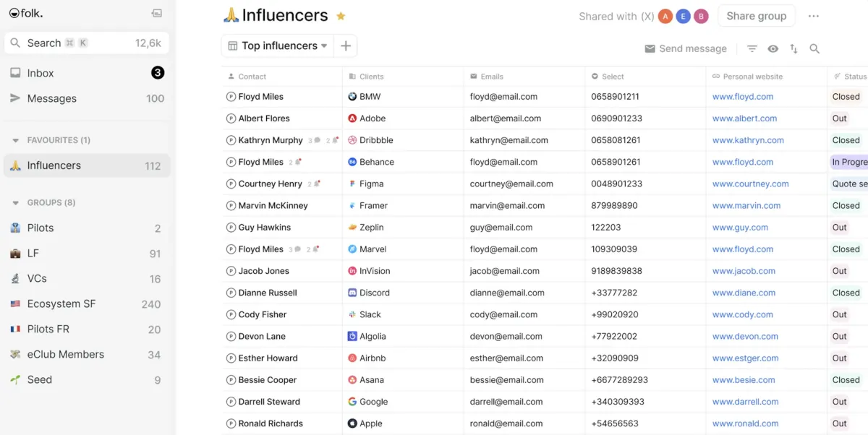Collapse the sidebar with top icon

point(156,13)
